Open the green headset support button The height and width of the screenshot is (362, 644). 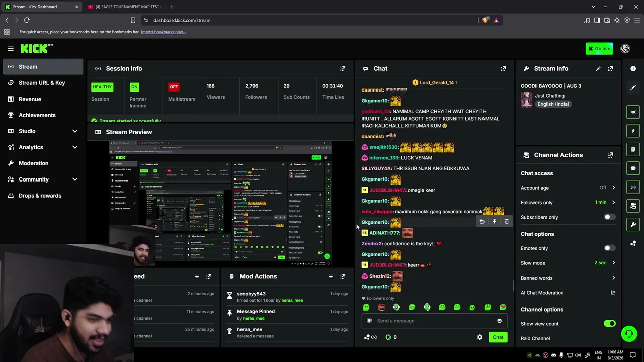click(628, 333)
